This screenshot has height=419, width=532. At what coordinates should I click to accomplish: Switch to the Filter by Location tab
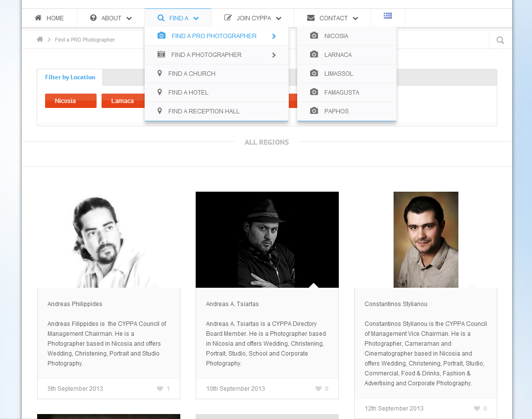pyautogui.click(x=70, y=77)
